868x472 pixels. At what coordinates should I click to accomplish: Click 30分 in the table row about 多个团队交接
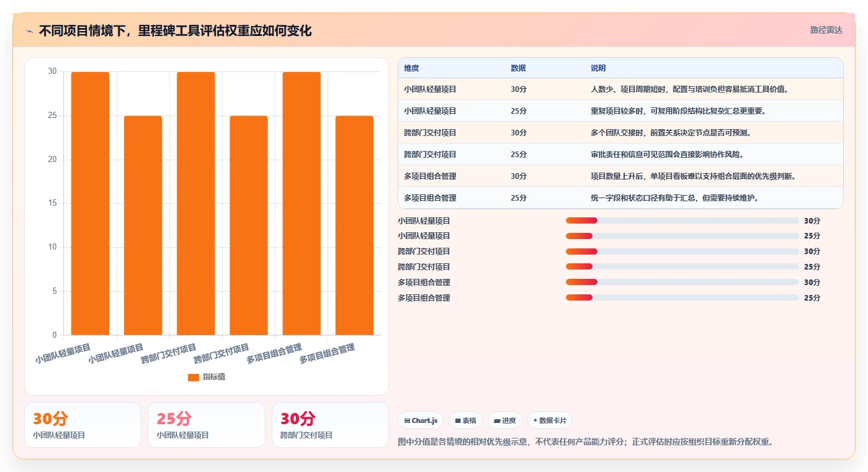[519, 133]
